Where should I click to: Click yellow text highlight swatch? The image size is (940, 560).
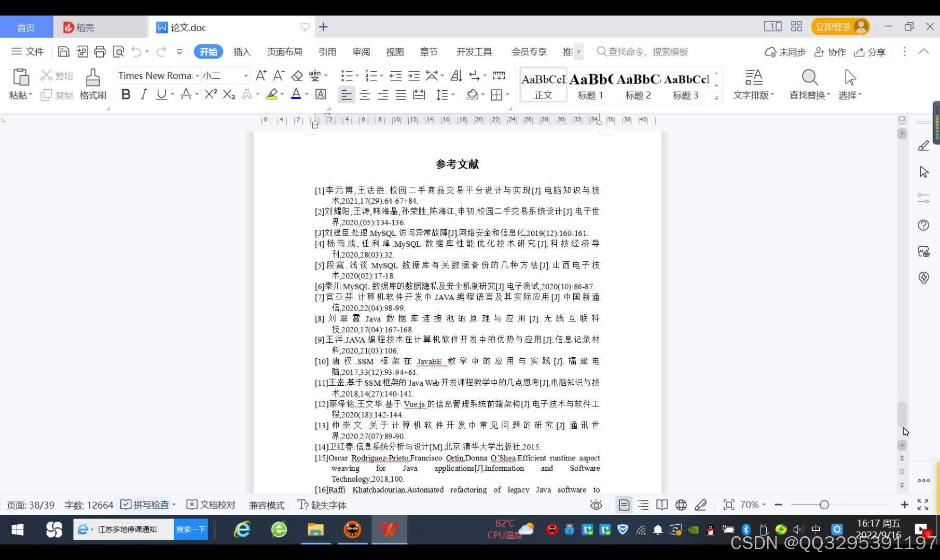[271, 94]
